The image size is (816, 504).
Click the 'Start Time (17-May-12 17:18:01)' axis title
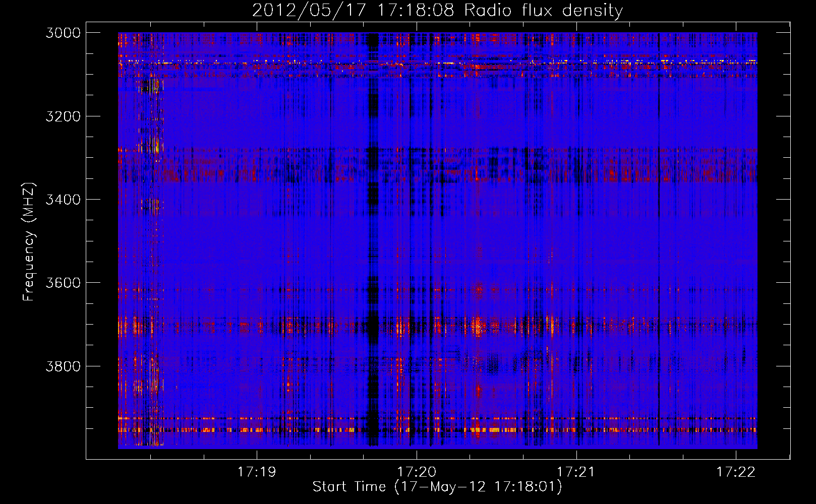[437, 487]
